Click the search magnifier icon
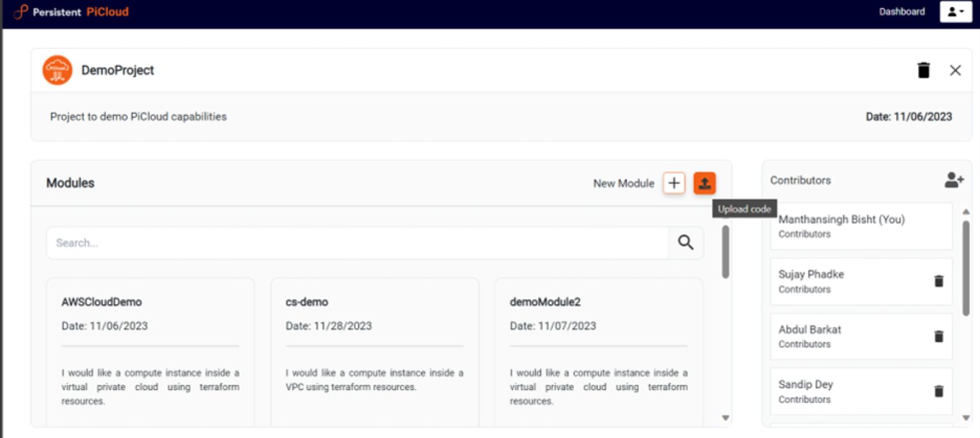The width and height of the screenshot is (980, 438). point(685,243)
